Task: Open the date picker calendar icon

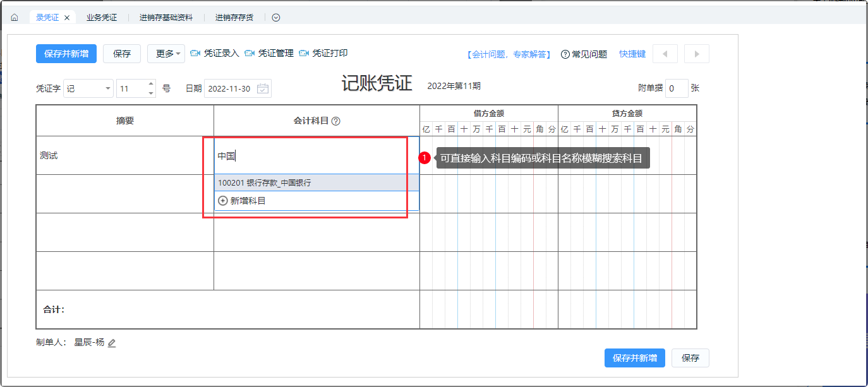Action: pyautogui.click(x=263, y=88)
